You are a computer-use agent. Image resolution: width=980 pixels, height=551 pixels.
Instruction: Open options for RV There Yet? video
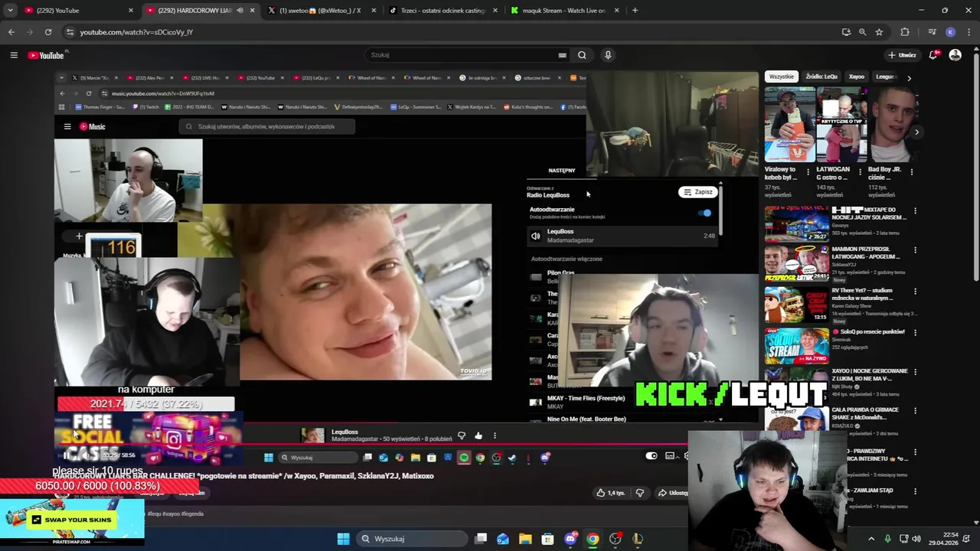click(x=915, y=292)
